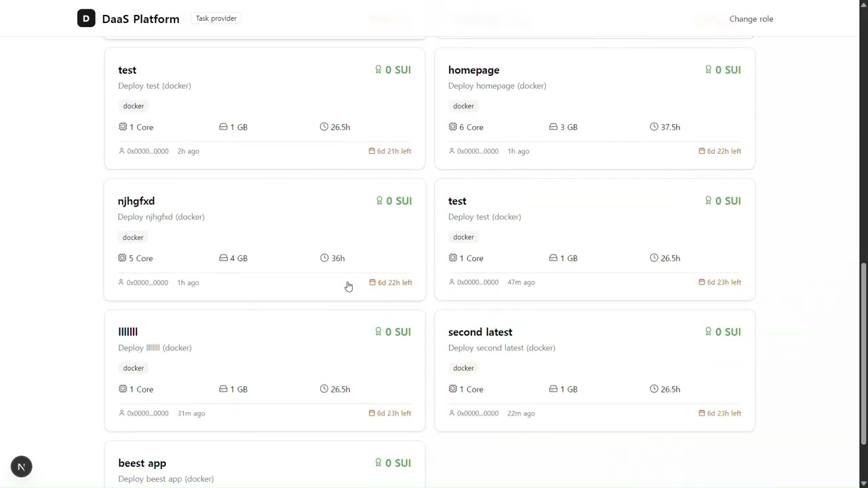Click the page vertical scrollbar thumb

(x=863, y=352)
